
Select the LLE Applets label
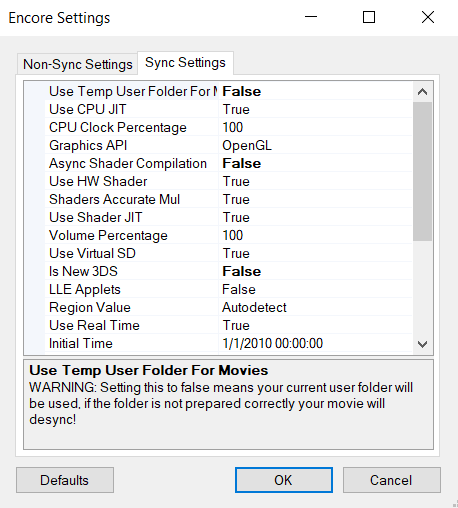click(x=85, y=289)
